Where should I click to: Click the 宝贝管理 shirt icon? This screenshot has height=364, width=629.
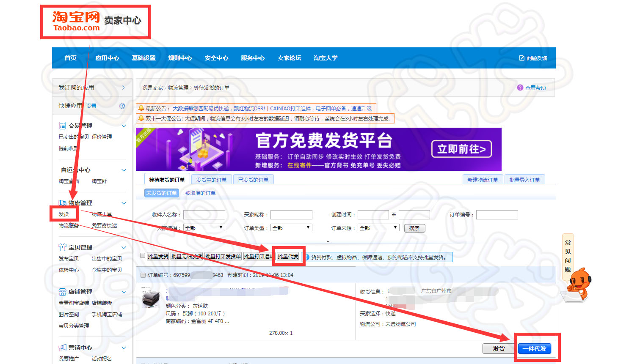coord(62,247)
